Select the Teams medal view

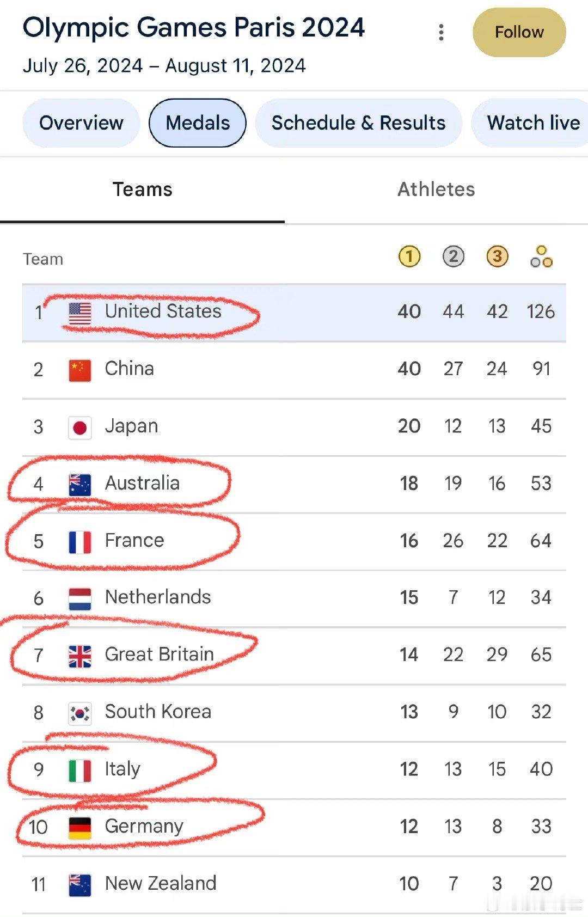click(x=142, y=189)
